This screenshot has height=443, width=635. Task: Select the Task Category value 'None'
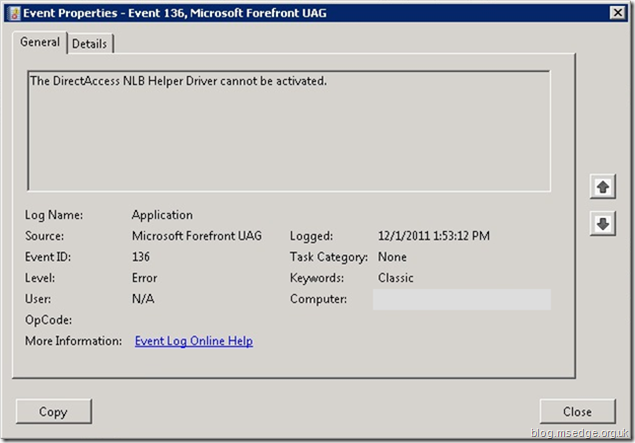point(392,257)
